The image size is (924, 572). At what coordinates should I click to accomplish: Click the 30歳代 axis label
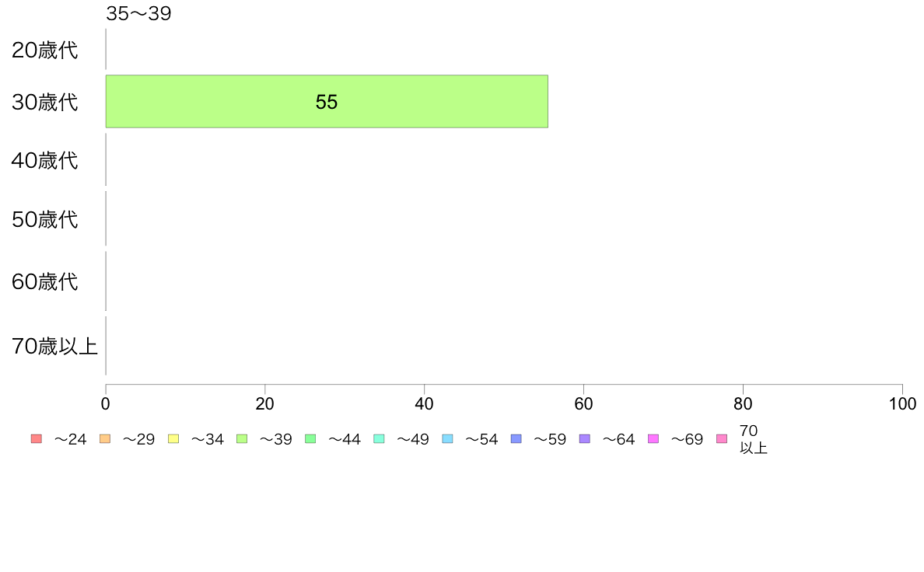(x=45, y=102)
